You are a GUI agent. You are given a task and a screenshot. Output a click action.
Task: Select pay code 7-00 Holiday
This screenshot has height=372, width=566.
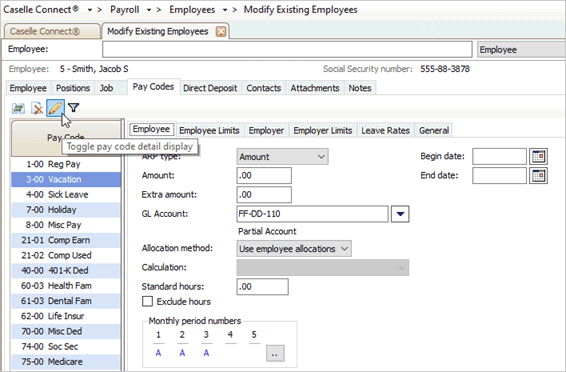(x=66, y=210)
